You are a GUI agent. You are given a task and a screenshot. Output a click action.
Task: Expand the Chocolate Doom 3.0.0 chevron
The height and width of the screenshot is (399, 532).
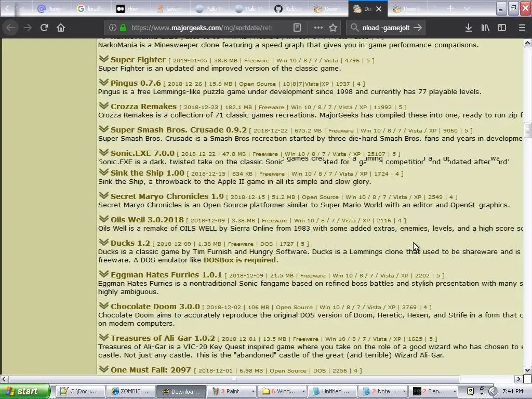click(104, 305)
